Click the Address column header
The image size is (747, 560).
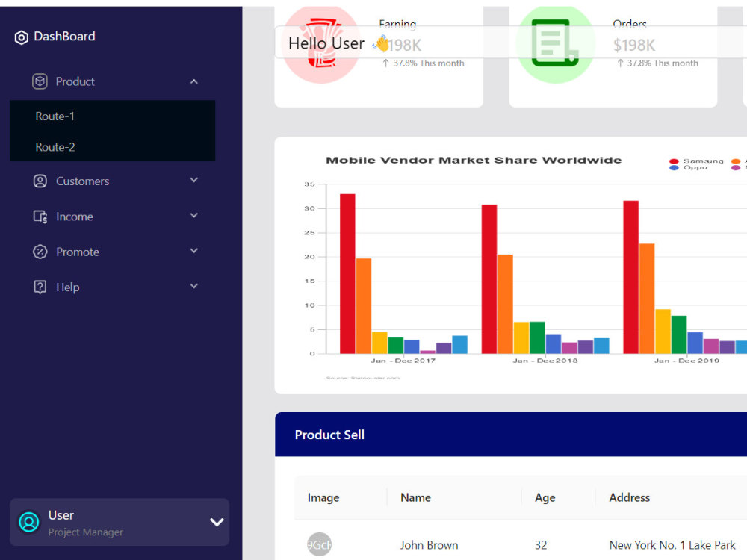pos(629,497)
